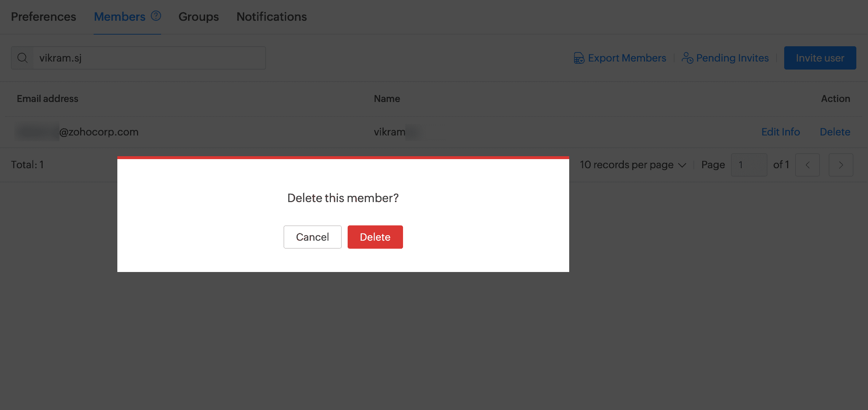Expand the records per page dropdown
This screenshot has width=868, height=410.
coord(633,165)
